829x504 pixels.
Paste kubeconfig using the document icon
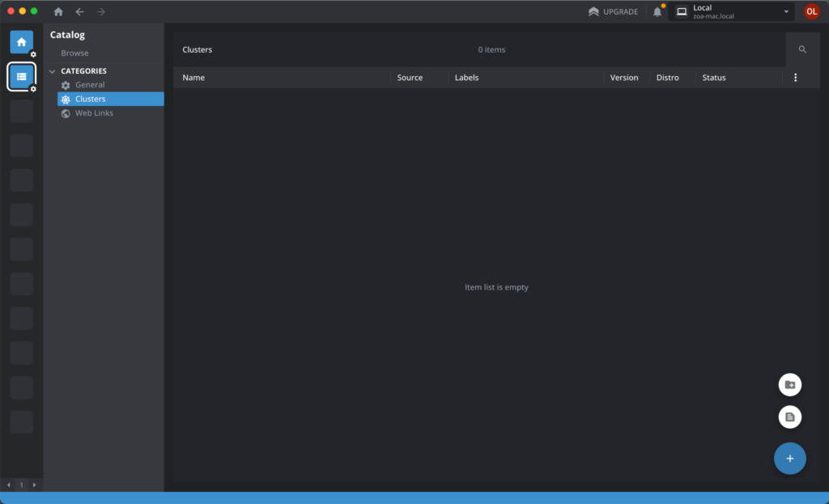789,417
